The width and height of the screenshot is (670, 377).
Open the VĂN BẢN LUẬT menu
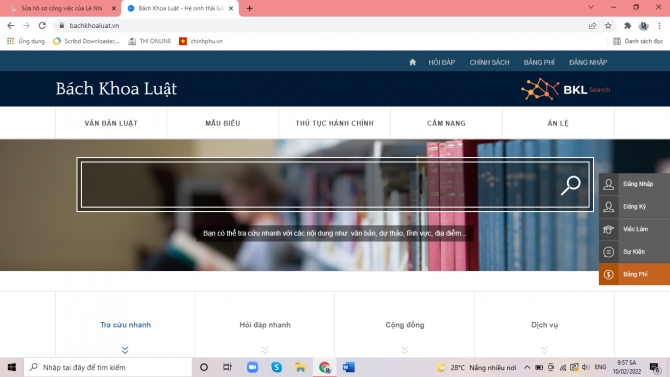coord(111,123)
